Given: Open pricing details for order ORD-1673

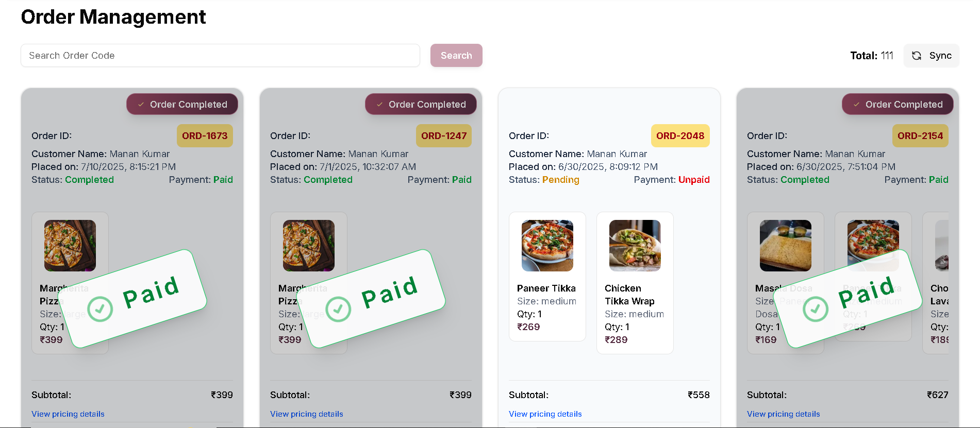Looking at the screenshot, I should point(68,414).
